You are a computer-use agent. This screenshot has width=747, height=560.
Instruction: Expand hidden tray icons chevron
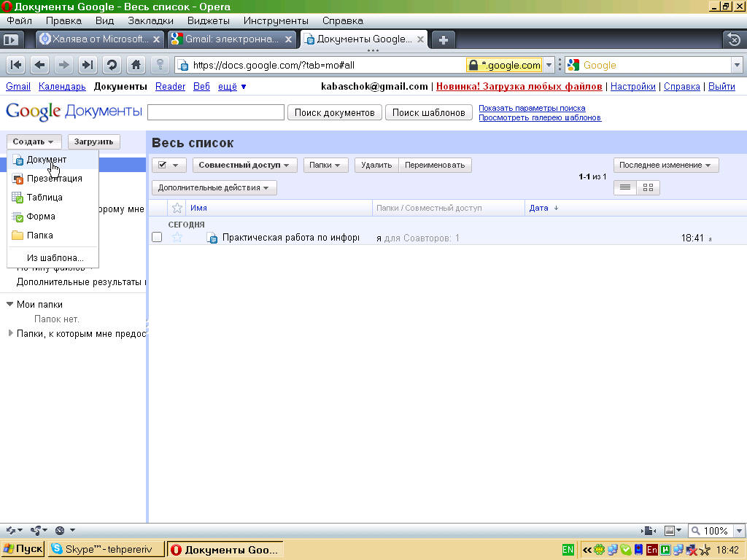point(587,550)
